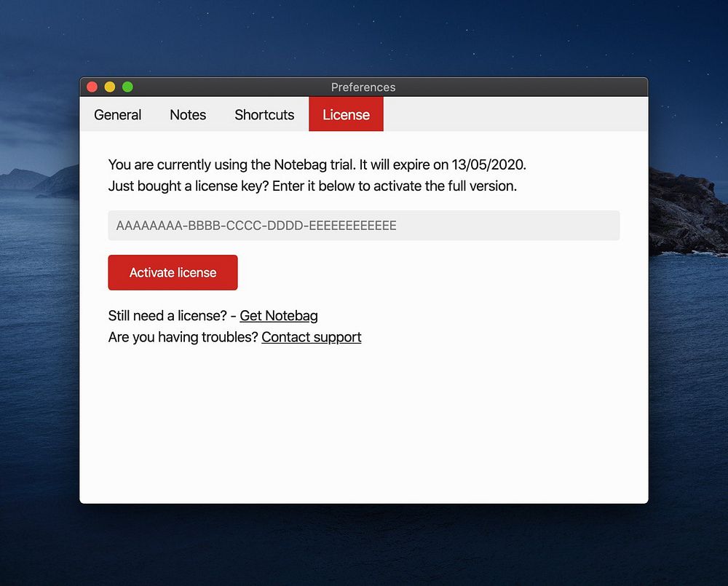Click the 'Still need a license?' text
The image size is (728, 586).
tap(167, 316)
